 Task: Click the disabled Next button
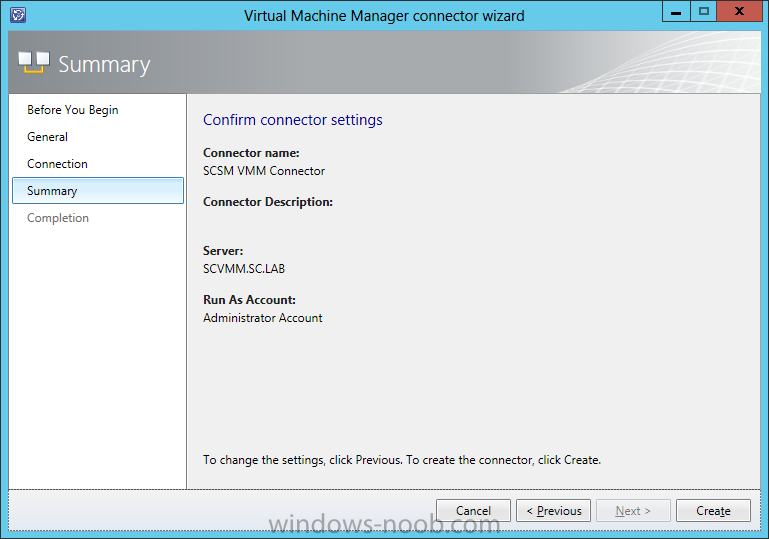point(633,511)
